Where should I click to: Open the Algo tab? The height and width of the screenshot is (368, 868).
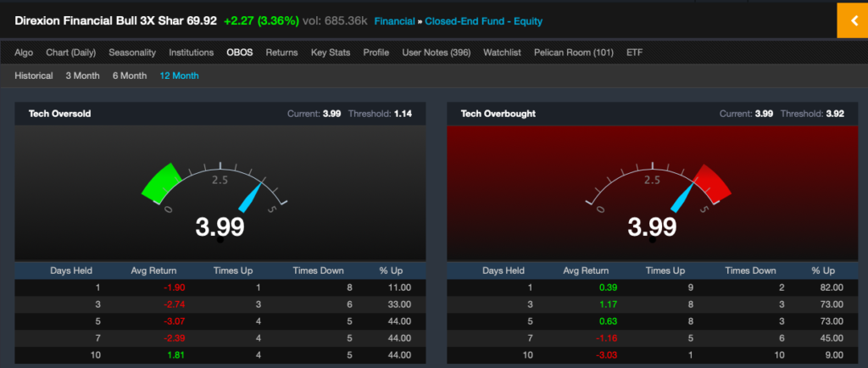pyautogui.click(x=24, y=53)
